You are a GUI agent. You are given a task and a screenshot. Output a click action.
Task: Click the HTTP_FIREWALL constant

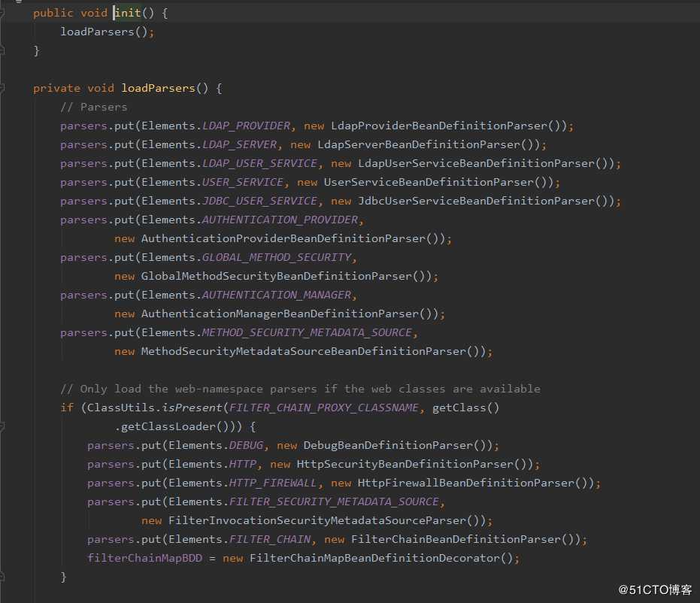coord(273,483)
